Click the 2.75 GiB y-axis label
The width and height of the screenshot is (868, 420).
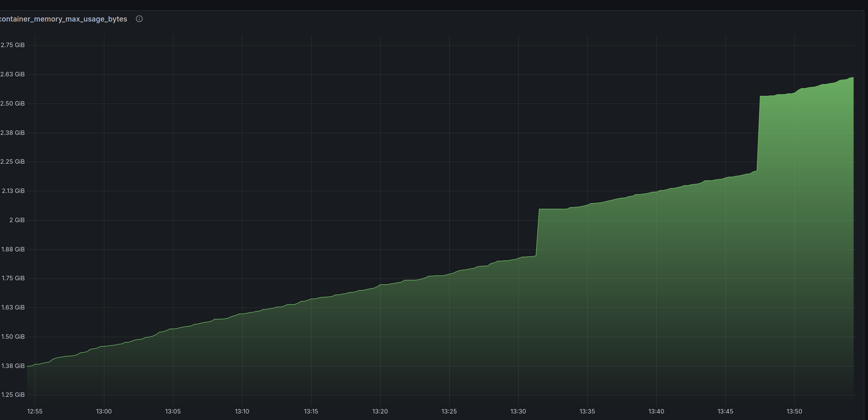(x=13, y=45)
